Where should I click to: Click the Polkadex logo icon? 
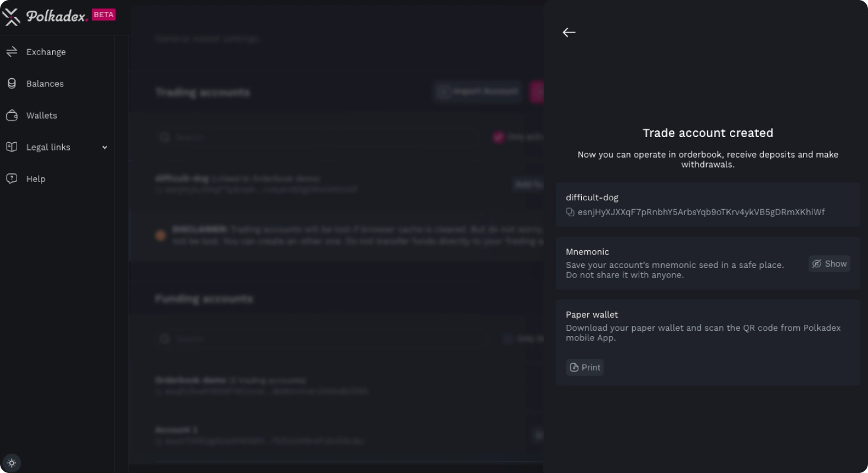(x=11, y=17)
